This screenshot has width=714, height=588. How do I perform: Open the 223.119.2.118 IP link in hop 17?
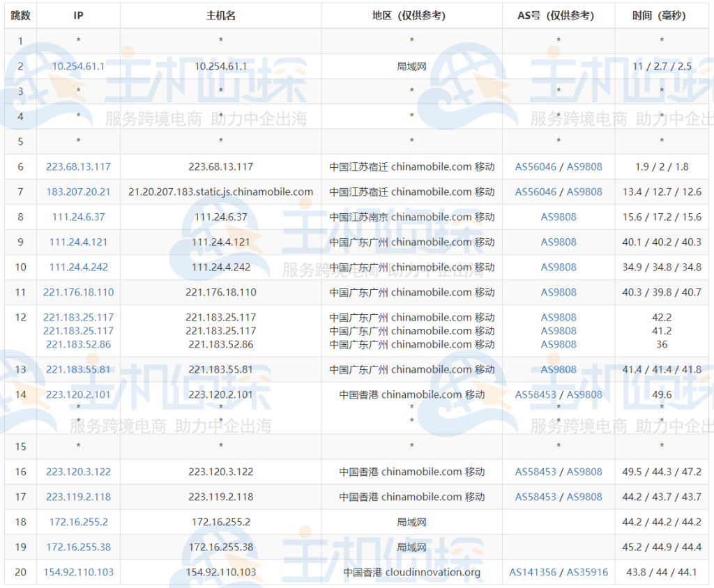click(78, 497)
